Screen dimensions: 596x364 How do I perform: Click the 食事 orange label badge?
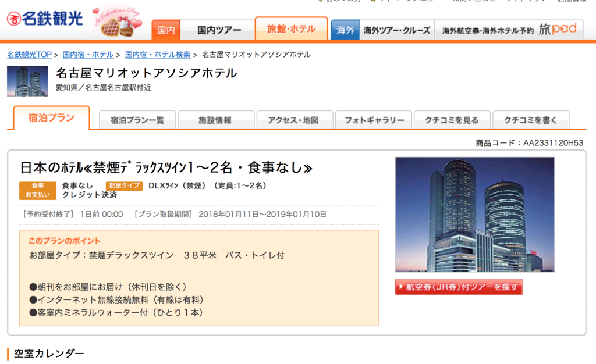pos(38,185)
